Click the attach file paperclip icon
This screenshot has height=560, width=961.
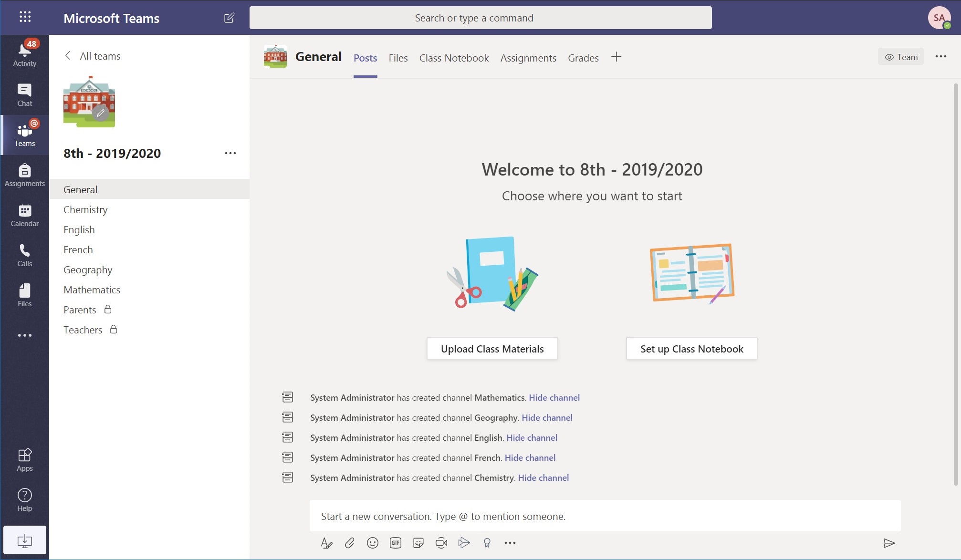(349, 543)
